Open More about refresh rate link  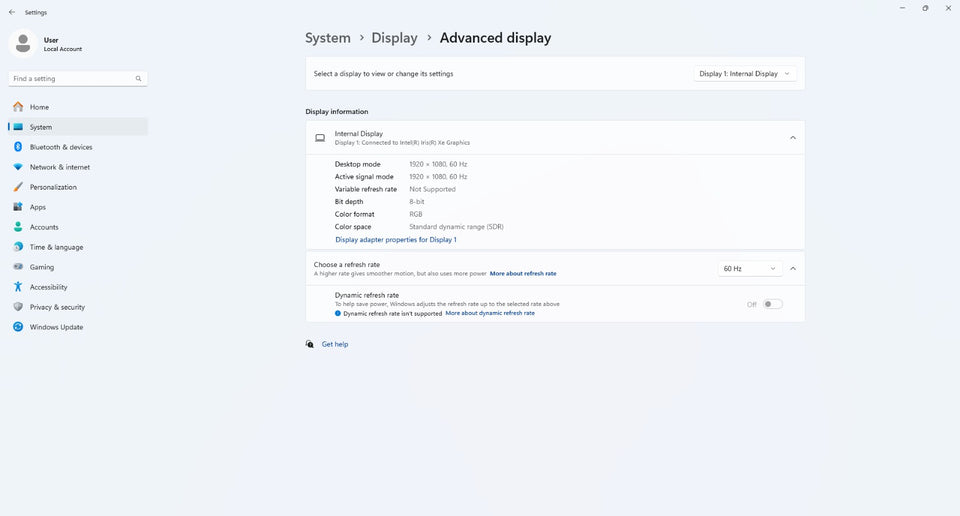[x=523, y=274]
